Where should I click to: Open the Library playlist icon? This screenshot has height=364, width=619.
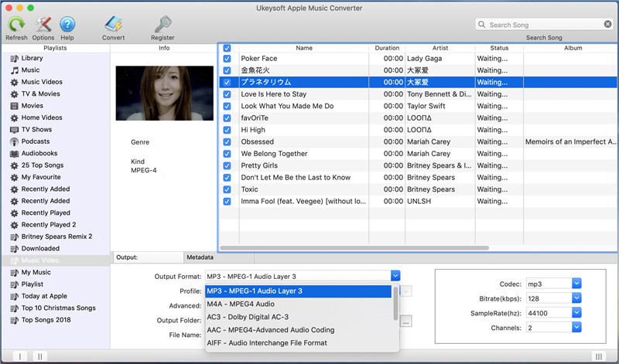coord(14,59)
